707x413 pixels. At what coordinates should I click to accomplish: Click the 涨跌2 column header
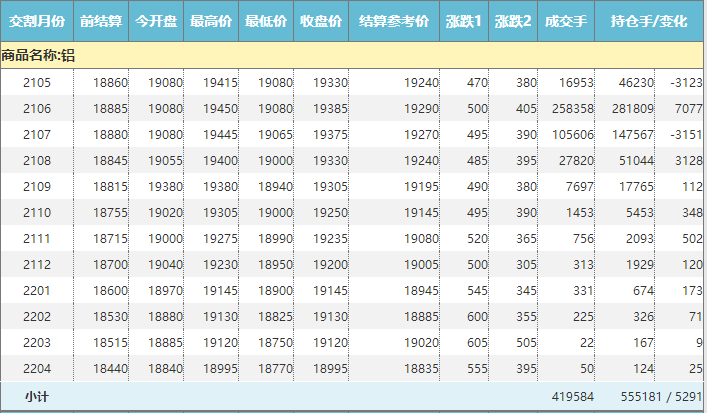(x=513, y=21)
